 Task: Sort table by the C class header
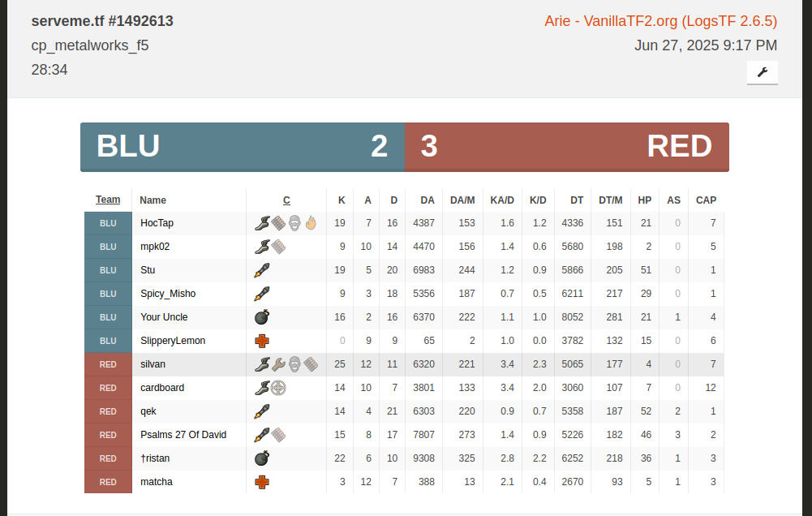(286, 200)
